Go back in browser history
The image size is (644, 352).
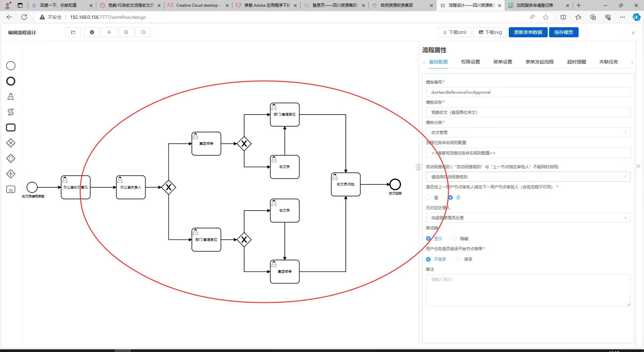tap(9, 17)
